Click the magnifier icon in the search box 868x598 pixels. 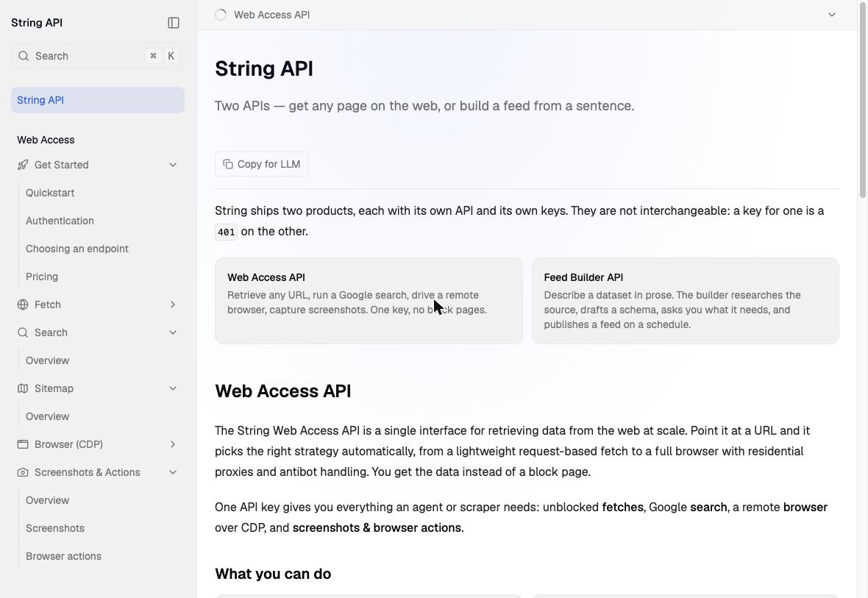24,56
